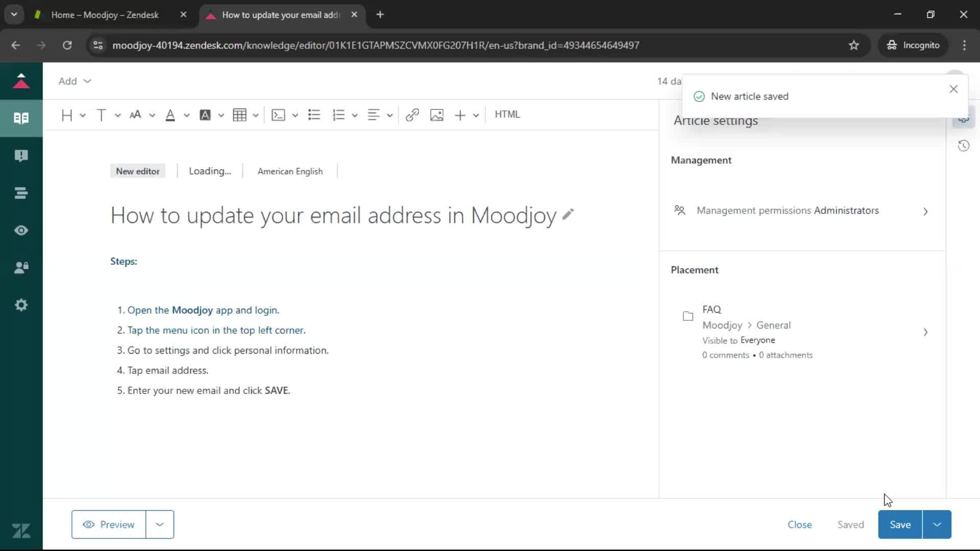Click the Steps: heading in article
Screen dimensions: 980x551
pyautogui.click(x=124, y=261)
